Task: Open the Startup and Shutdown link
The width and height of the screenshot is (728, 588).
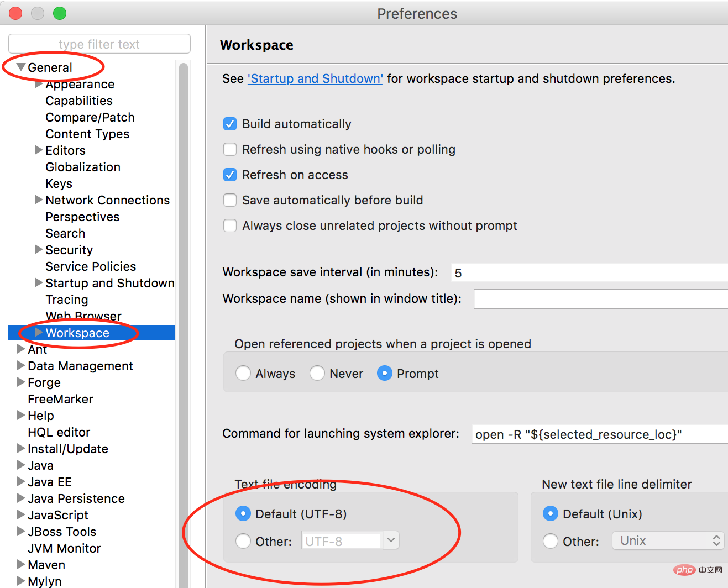Action: click(x=315, y=78)
